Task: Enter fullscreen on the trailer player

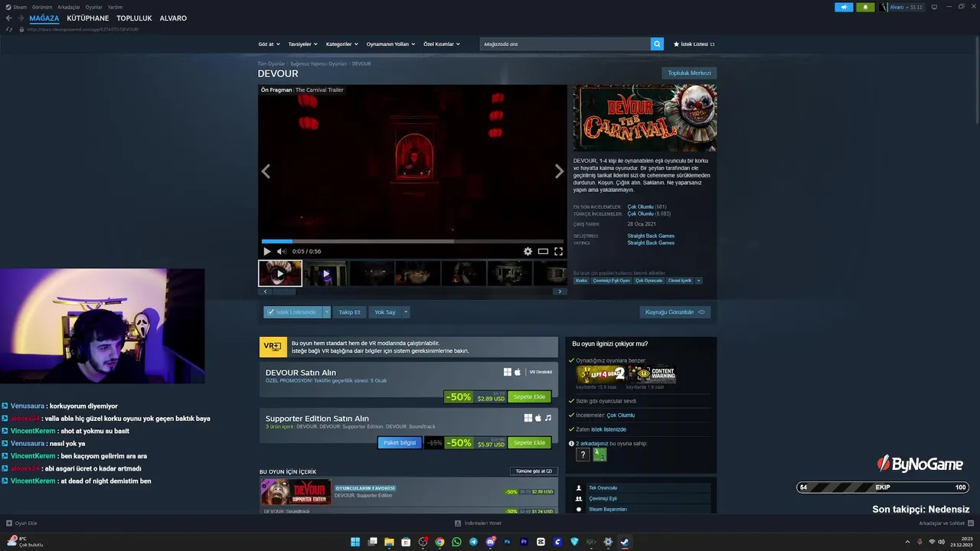Action: pyautogui.click(x=558, y=251)
